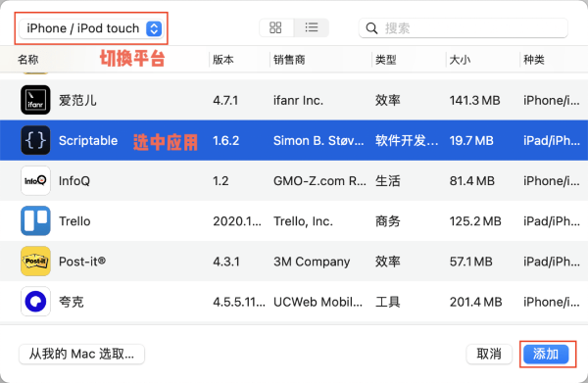Image resolution: width=588 pixels, height=383 pixels.
Task: Click 从我的 Mac 选取 button
Action: (x=81, y=355)
